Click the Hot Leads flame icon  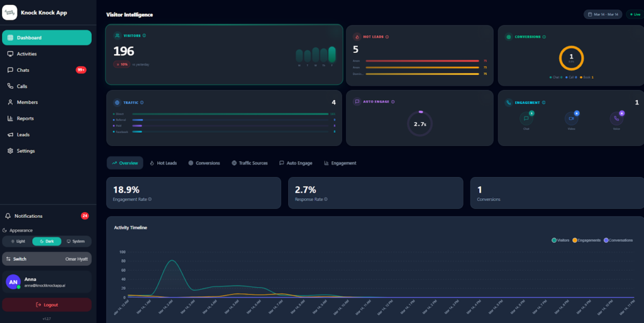357,37
